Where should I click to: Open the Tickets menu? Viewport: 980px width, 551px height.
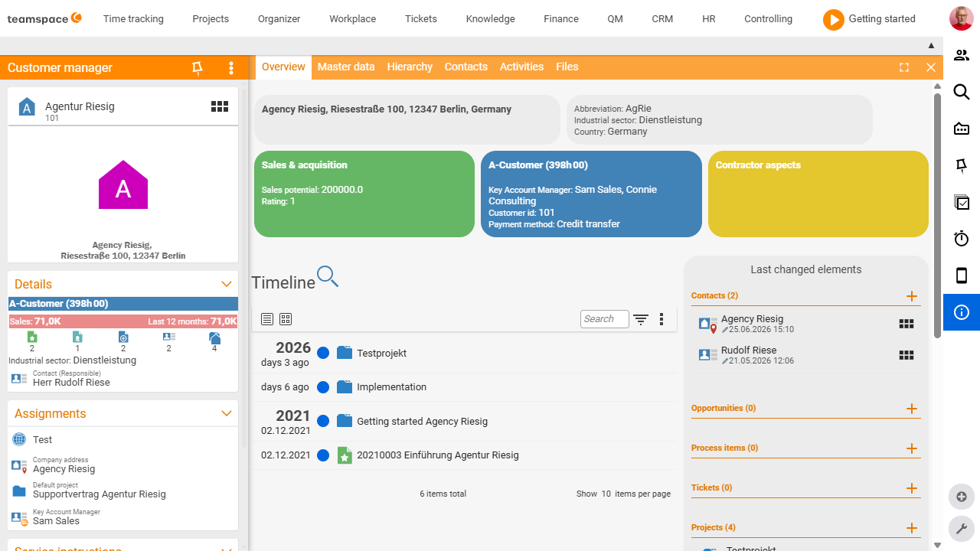click(x=421, y=19)
